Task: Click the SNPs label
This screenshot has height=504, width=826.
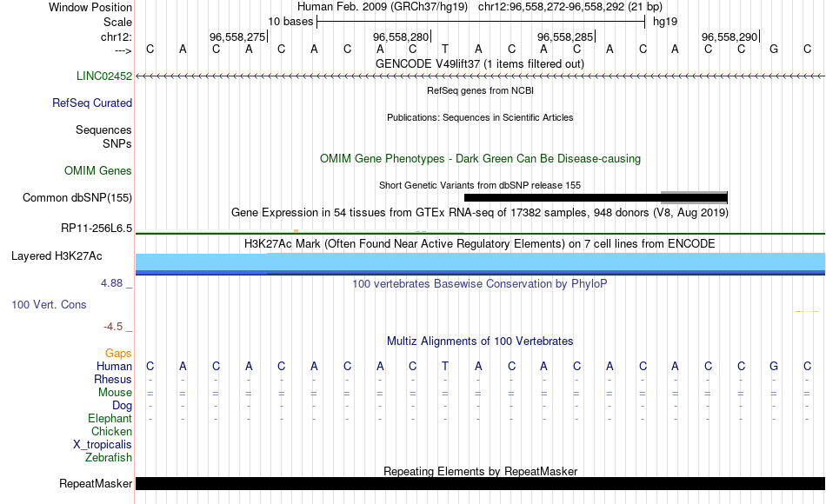Action: (x=117, y=143)
